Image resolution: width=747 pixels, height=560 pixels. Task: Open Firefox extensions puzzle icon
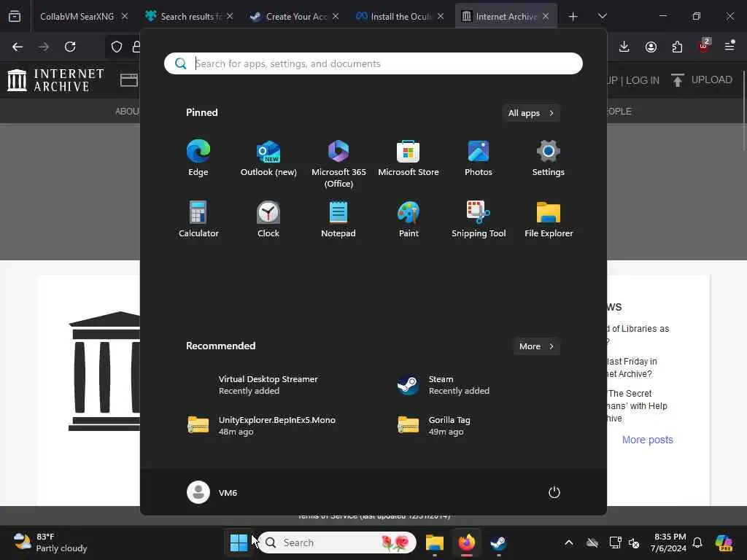click(677, 47)
